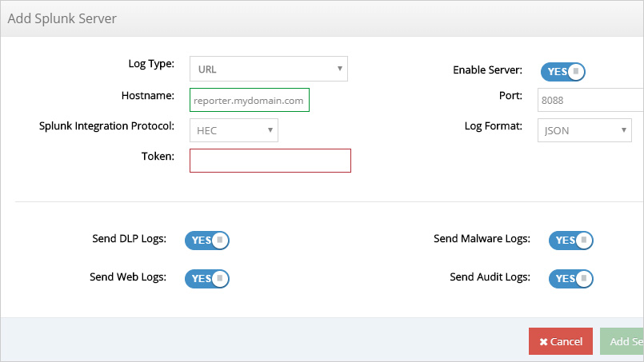Click the red Cancel button
This screenshot has height=362, width=644.
561,341
